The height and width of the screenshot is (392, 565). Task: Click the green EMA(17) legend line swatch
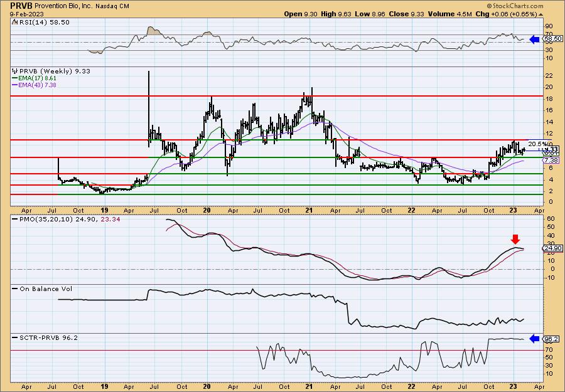pyautogui.click(x=15, y=78)
